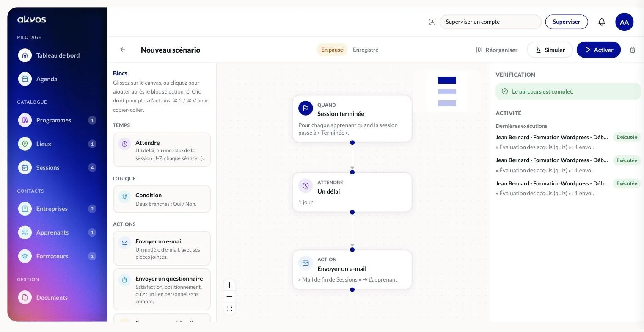Click bottom connector dot of Session terminée node

pyautogui.click(x=352, y=143)
